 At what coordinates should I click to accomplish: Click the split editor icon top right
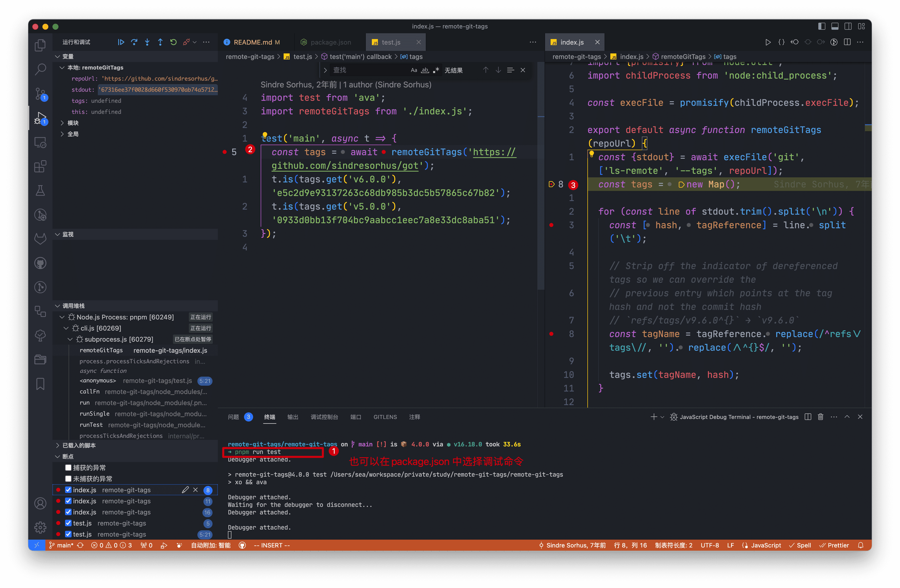(x=848, y=42)
